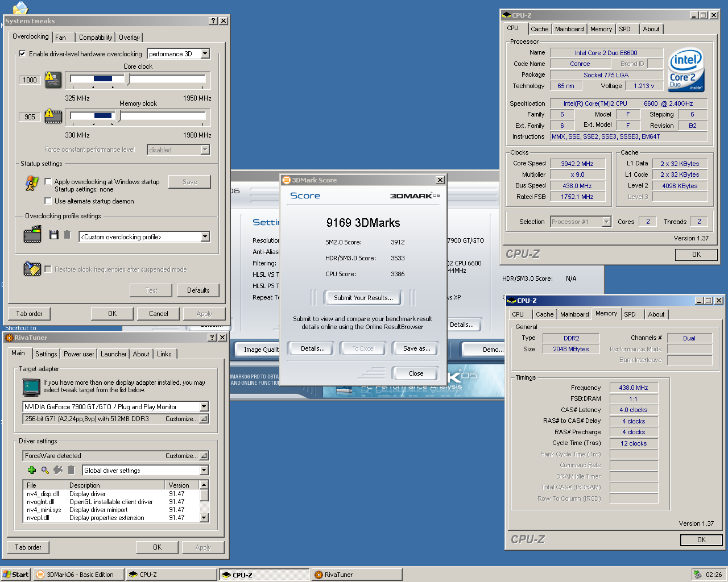
Task: Click the Memory clock slider handle
Action: [x=118, y=115]
